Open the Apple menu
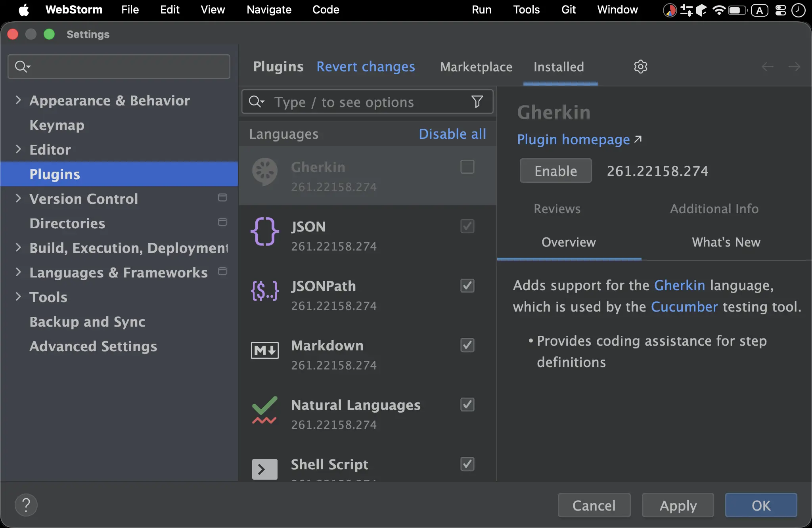The width and height of the screenshot is (812, 528). (x=24, y=10)
